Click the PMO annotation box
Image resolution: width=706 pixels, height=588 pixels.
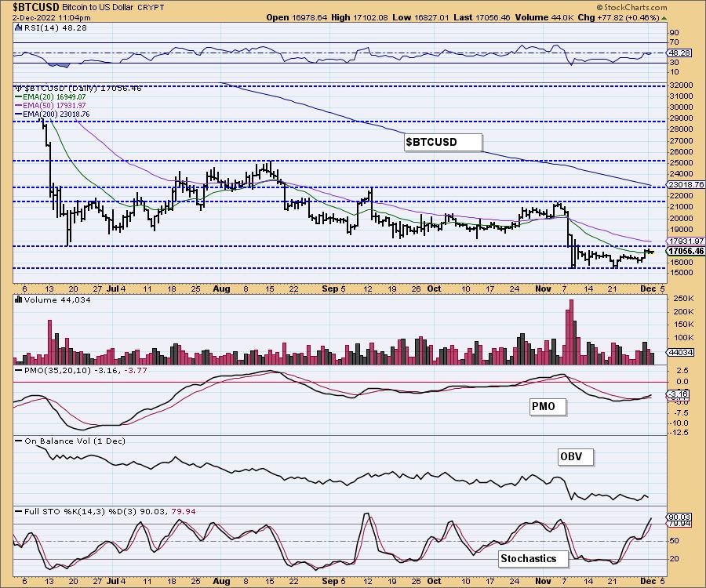(548, 407)
